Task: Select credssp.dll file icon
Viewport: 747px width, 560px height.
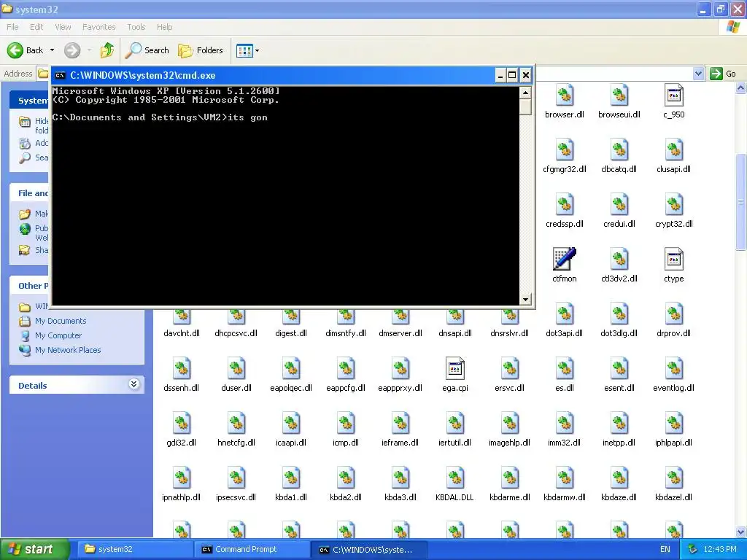Action: pyautogui.click(x=565, y=205)
